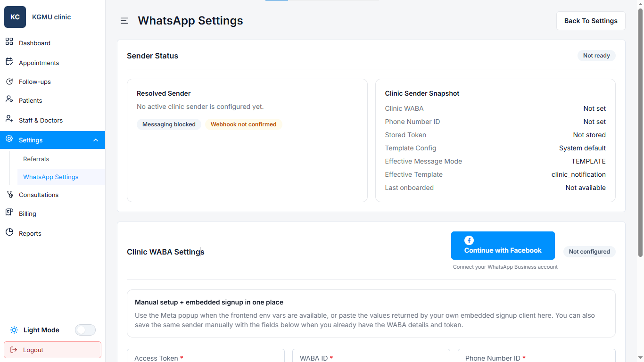Click the Sender Status heading
The width and height of the screenshot is (644, 362).
152,56
